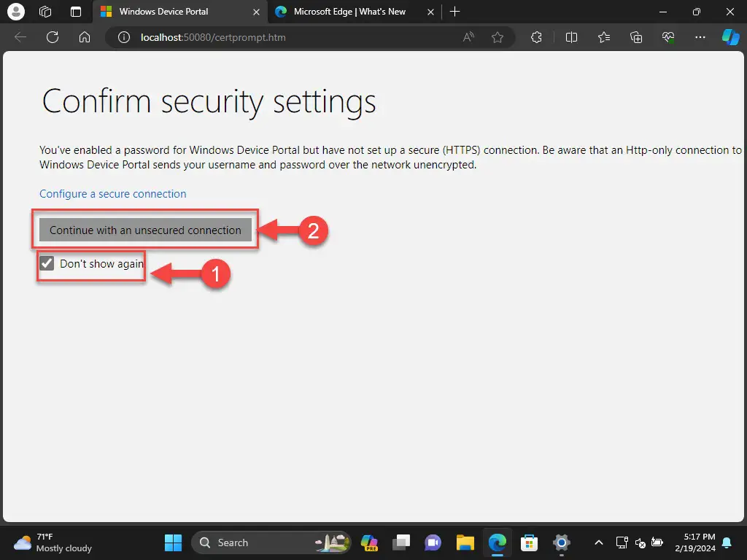
Task: Open Browser essentials heart icon
Action: coord(668,37)
